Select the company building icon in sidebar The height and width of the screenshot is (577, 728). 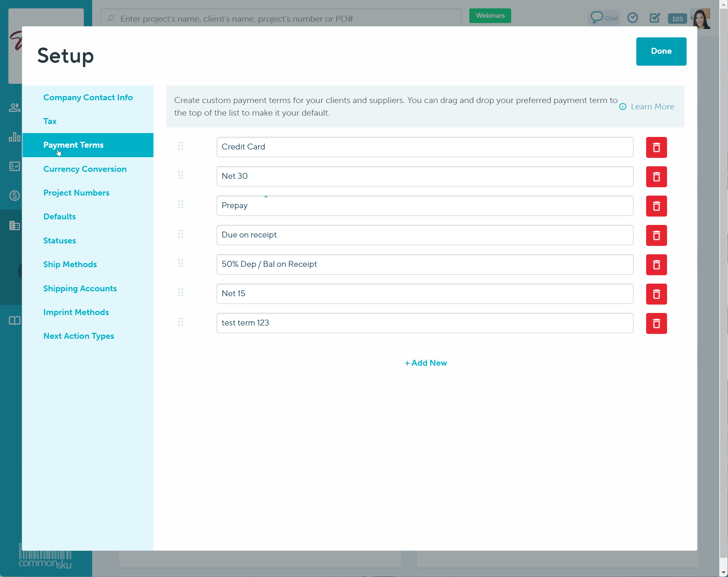(x=14, y=226)
